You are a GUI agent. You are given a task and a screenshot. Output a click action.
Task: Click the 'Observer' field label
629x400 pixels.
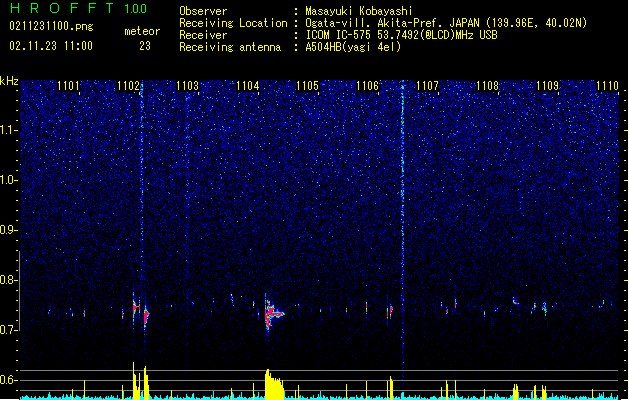point(203,11)
